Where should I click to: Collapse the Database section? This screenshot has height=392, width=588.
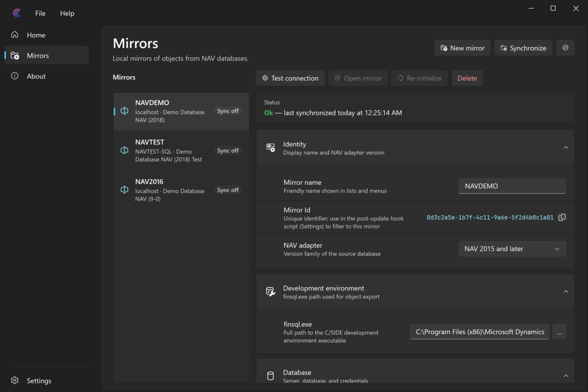(x=566, y=376)
